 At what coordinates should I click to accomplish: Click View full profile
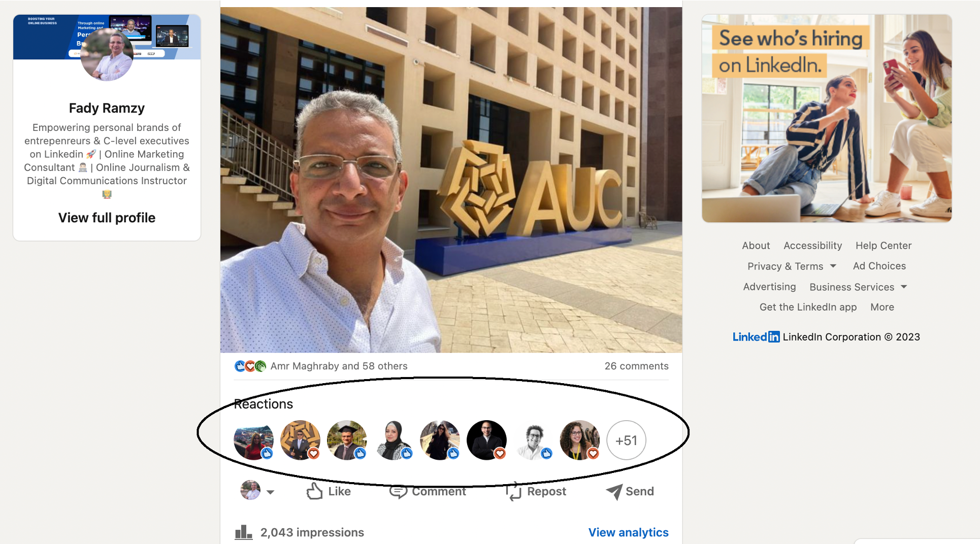pyautogui.click(x=107, y=218)
